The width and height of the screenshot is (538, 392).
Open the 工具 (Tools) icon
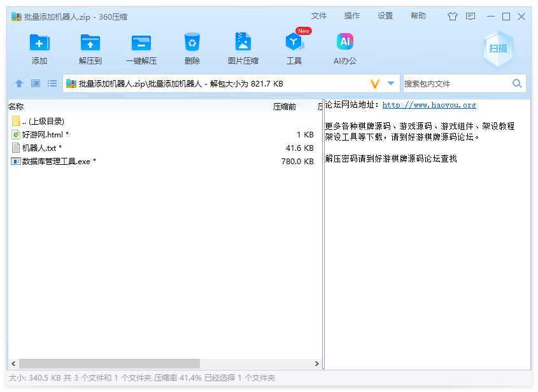(294, 43)
